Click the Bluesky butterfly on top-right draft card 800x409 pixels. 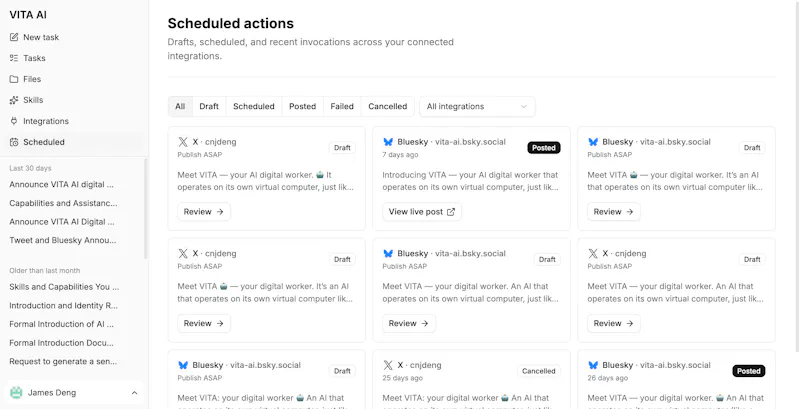(593, 142)
